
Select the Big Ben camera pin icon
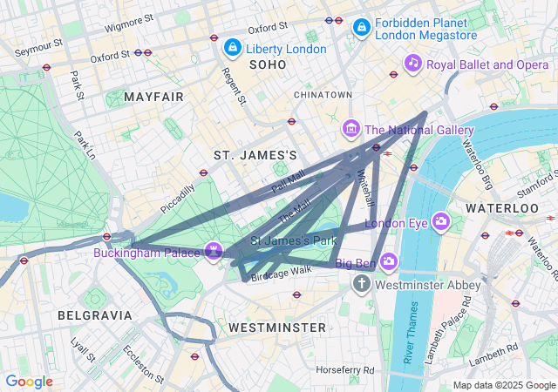point(389,262)
